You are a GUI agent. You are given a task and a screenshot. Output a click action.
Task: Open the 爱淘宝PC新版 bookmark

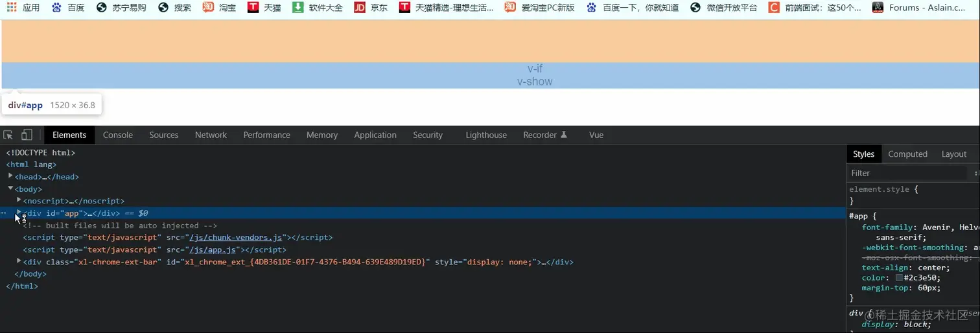tap(540, 8)
